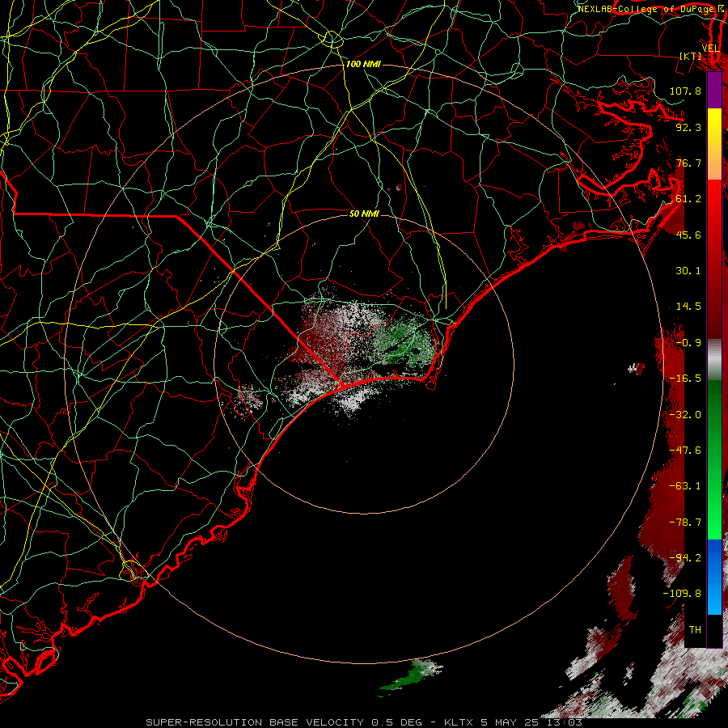Pick the black TH segment of the color bar
728x728 pixels.
pyautogui.click(x=714, y=630)
